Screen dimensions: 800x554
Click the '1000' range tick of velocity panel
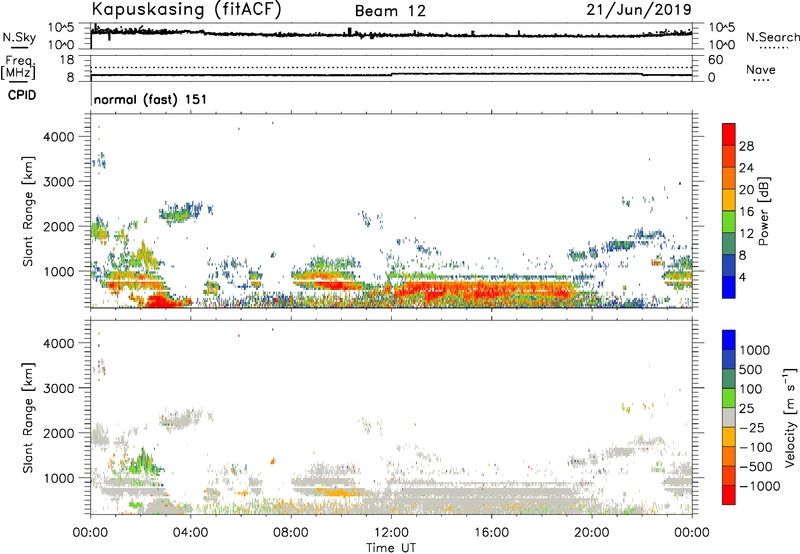(x=58, y=478)
